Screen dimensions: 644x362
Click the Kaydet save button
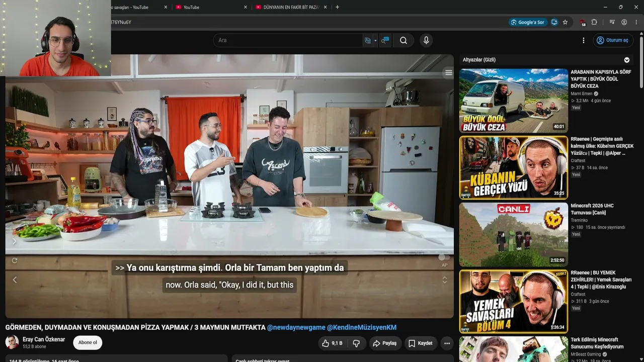pos(421,343)
